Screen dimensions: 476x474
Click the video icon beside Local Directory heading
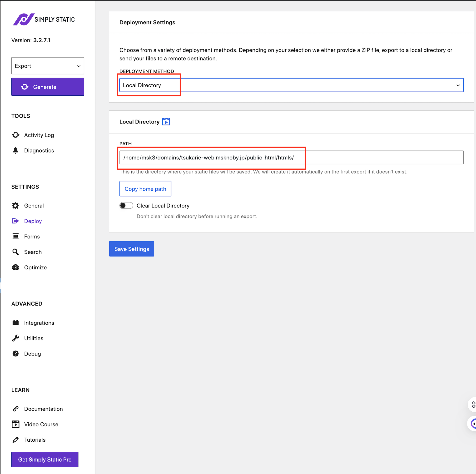click(166, 122)
